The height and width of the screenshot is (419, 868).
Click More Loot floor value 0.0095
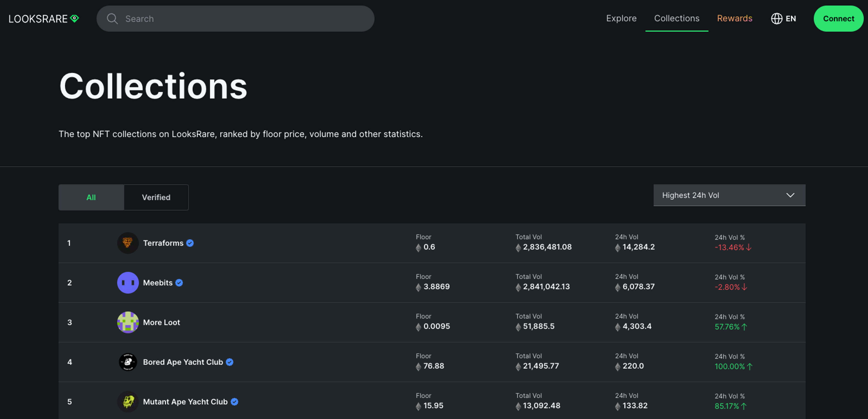pyautogui.click(x=437, y=326)
